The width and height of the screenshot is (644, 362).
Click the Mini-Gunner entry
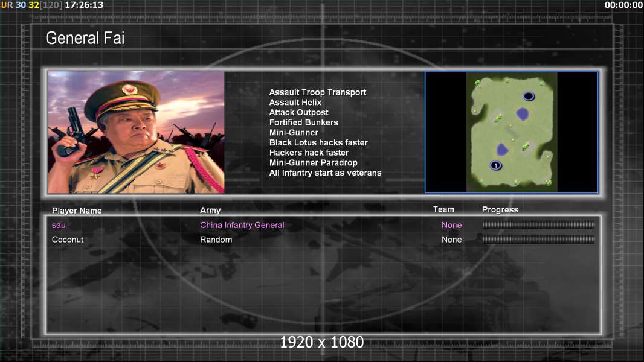click(x=294, y=132)
